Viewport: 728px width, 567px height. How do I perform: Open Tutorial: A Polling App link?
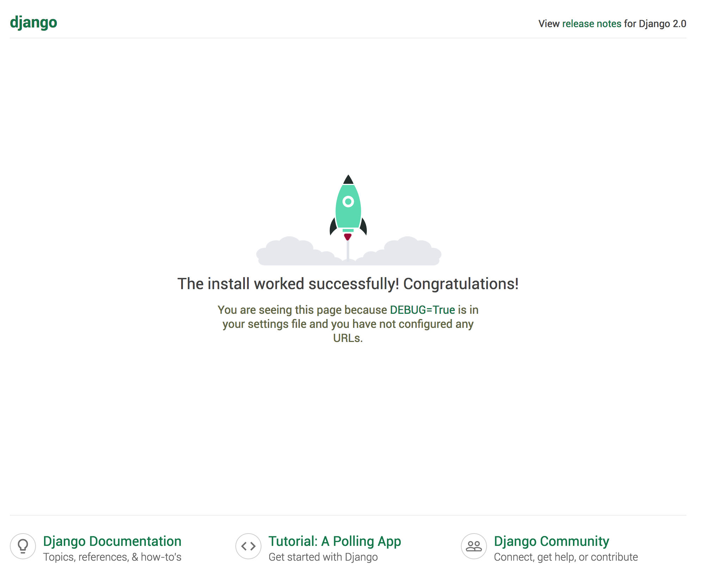point(335,541)
